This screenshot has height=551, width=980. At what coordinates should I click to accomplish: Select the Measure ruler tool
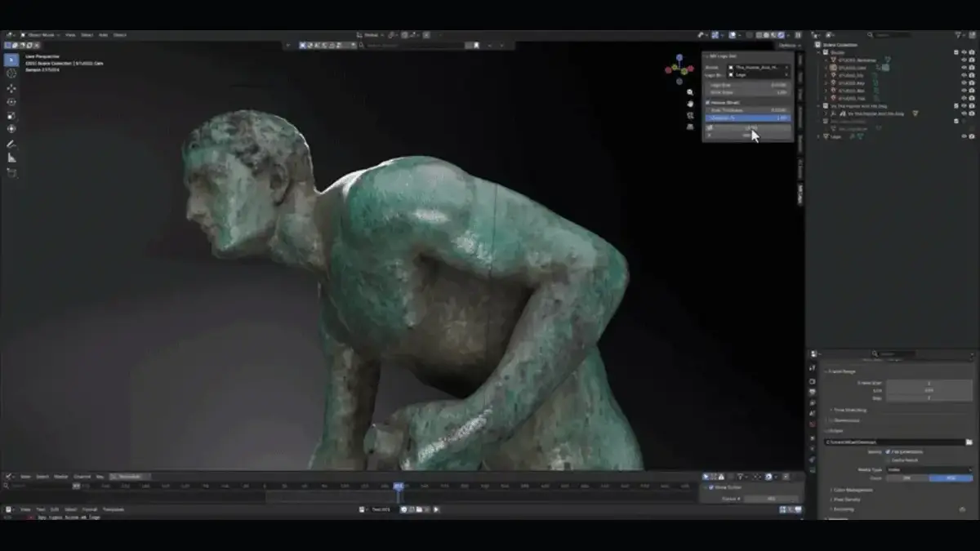(x=11, y=158)
